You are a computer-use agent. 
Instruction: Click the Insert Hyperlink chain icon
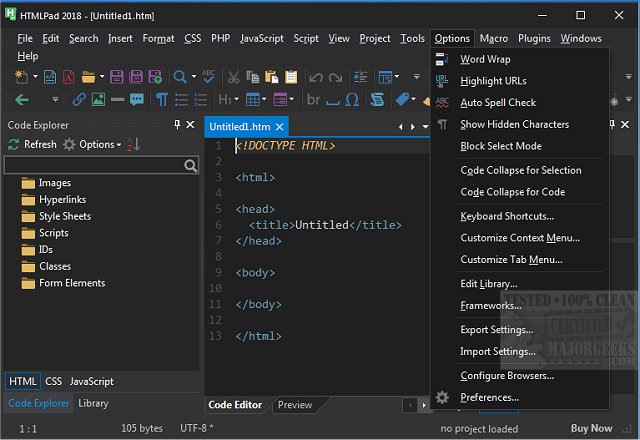(79, 100)
